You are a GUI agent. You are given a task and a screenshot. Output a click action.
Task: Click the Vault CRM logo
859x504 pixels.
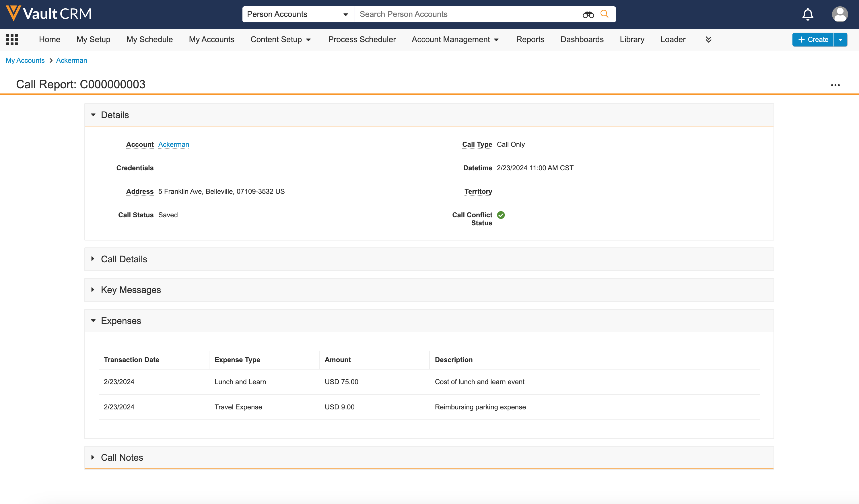pyautogui.click(x=49, y=14)
